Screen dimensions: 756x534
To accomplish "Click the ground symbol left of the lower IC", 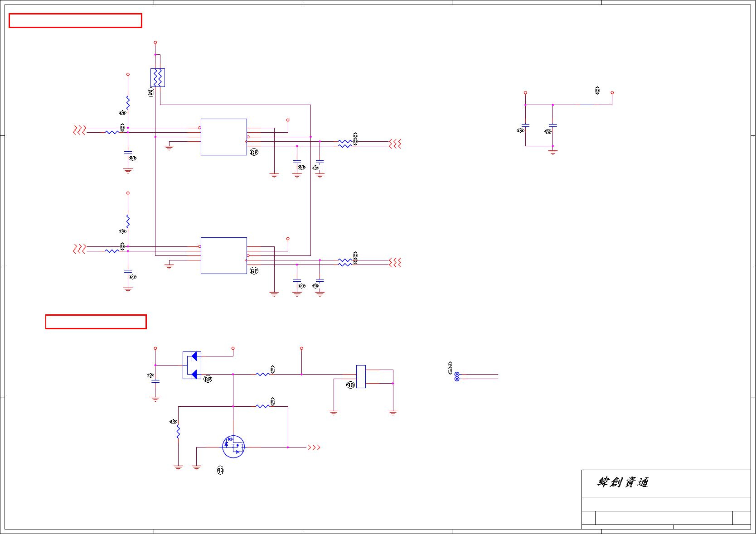I will (x=169, y=266).
